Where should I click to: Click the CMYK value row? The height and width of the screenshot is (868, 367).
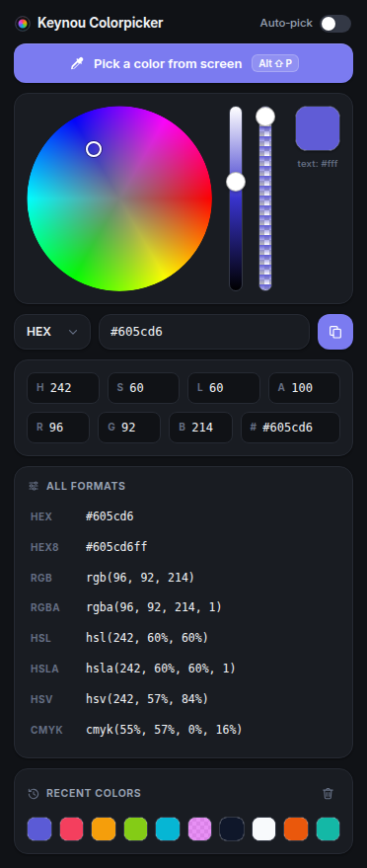tap(183, 729)
